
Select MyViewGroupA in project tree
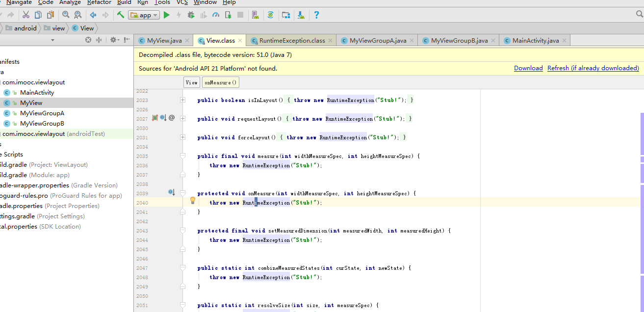[42, 113]
